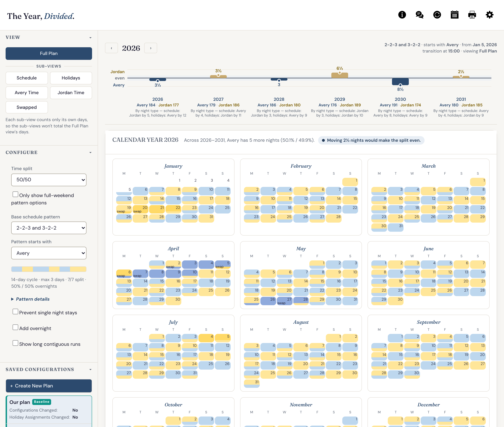Collapse the SAVED CONFIGURATIONS section arrow

coord(90,369)
